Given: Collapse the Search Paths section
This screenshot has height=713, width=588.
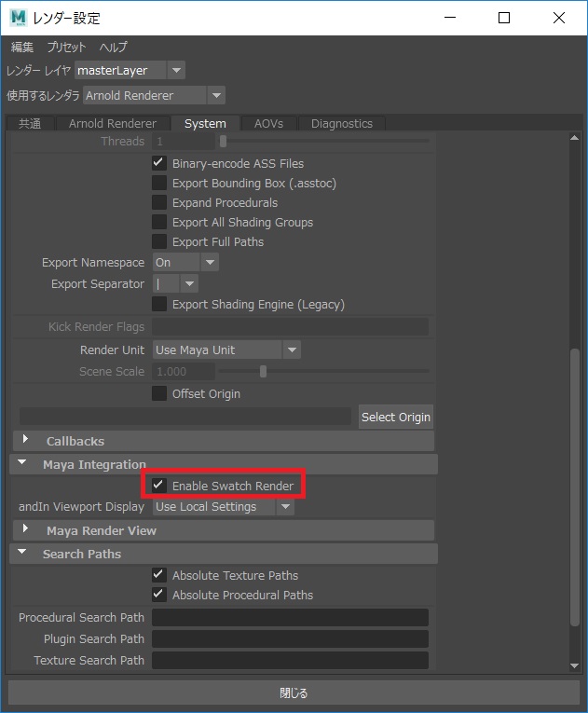Looking at the screenshot, I should 21,552.
